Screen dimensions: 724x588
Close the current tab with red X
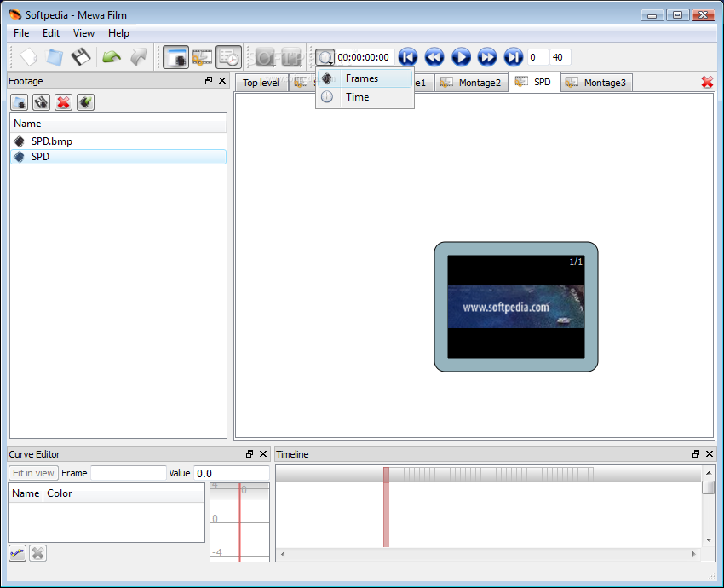[x=707, y=82]
